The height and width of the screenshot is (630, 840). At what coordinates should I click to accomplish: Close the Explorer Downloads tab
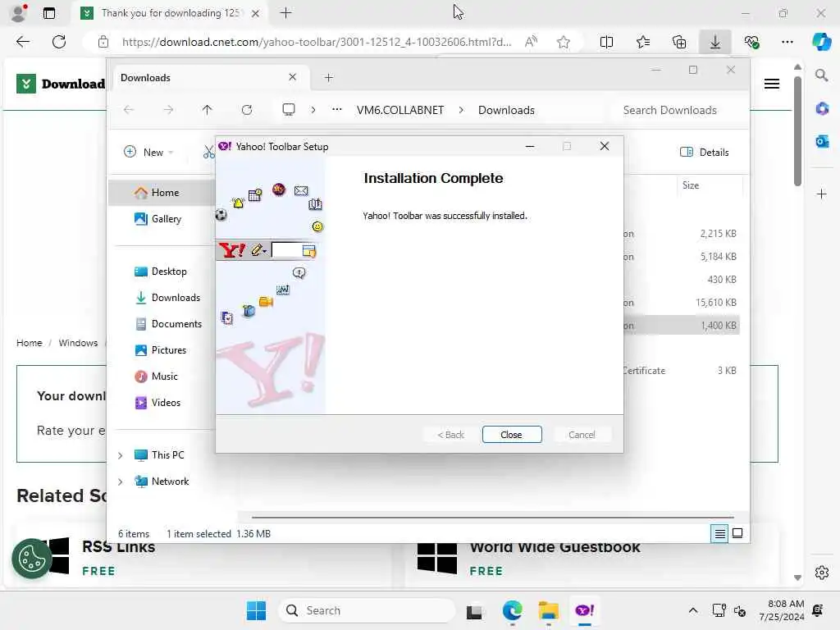coord(293,77)
